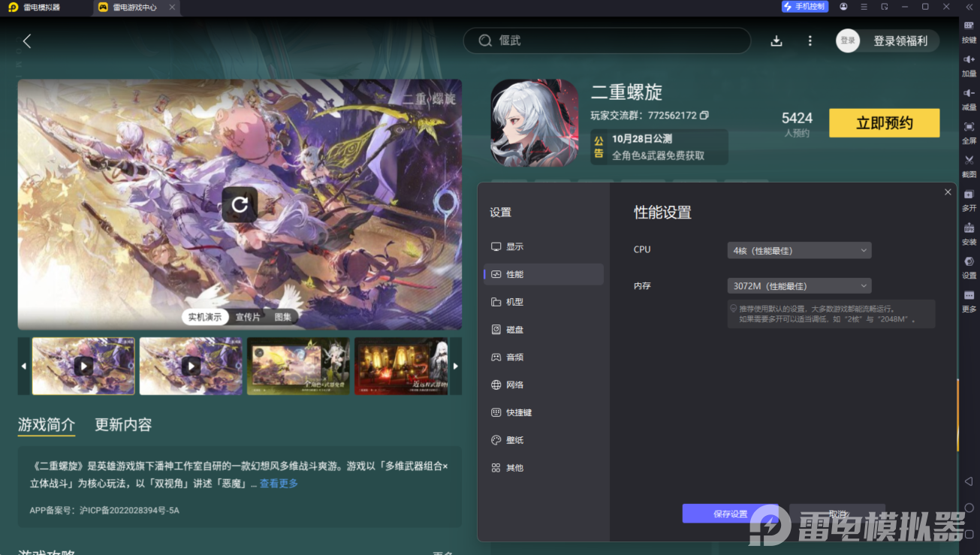Image resolution: width=980 pixels, height=555 pixels.
Task: Switch to the 宣传片 media filter
Action: (247, 316)
